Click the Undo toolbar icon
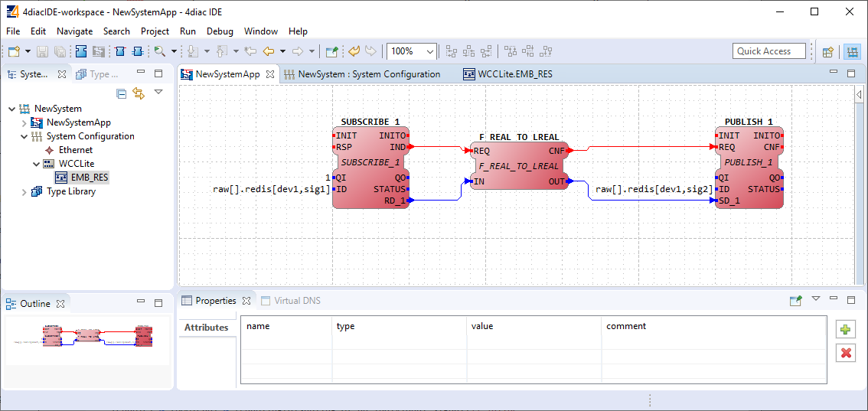This screenshot has height=411, width=868. 354,51
